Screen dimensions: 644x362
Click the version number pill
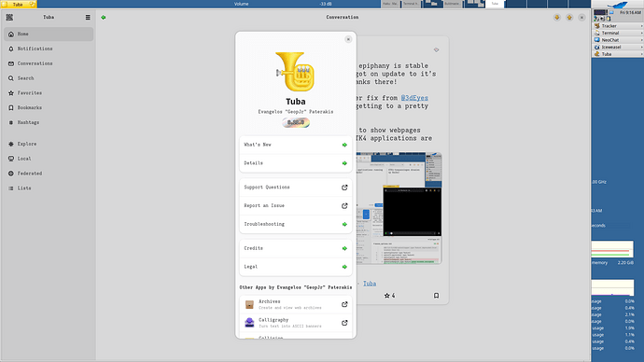coord(296,122)
